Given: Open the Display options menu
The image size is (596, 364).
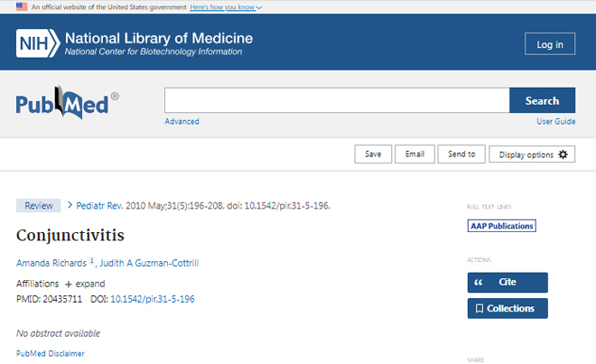Looking at the screenshot, I should (532, 154).
